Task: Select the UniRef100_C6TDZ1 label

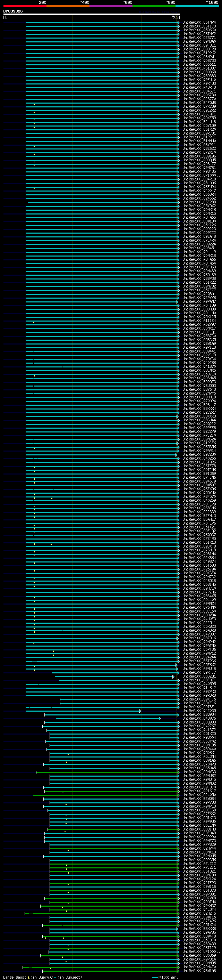Action: pos(199,871)
